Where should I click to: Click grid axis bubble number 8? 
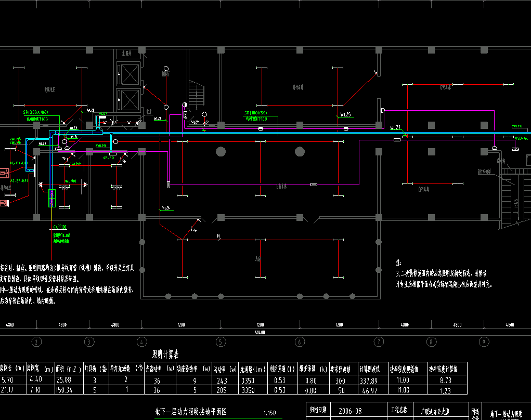(432, 342)
